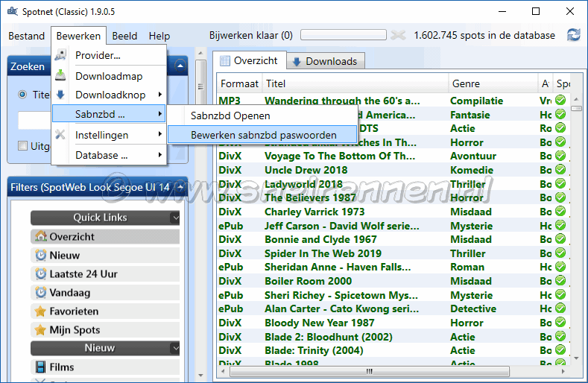Click green checkmark on Wandering through the 60's row

click(x=560, y=100)
